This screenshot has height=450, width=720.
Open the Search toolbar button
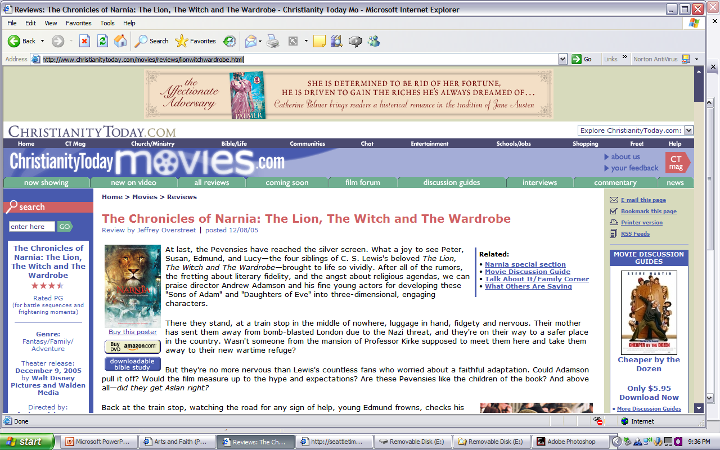[x=153, y=41]
